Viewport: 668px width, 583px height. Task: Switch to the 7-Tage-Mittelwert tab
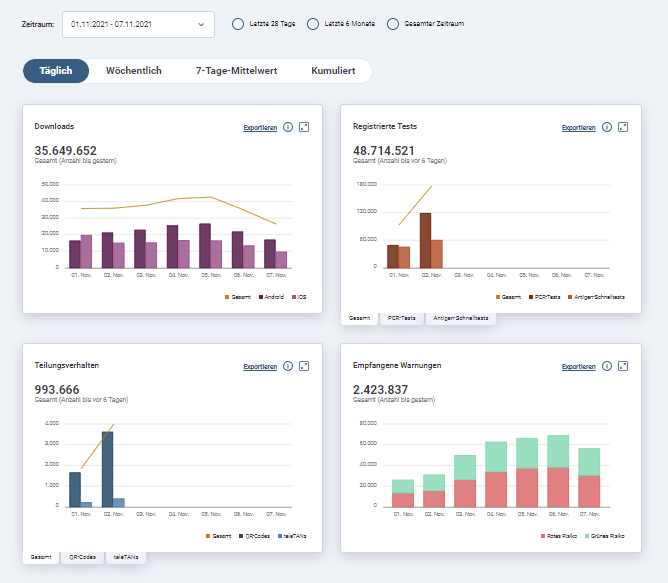click(x=236, y=71)
